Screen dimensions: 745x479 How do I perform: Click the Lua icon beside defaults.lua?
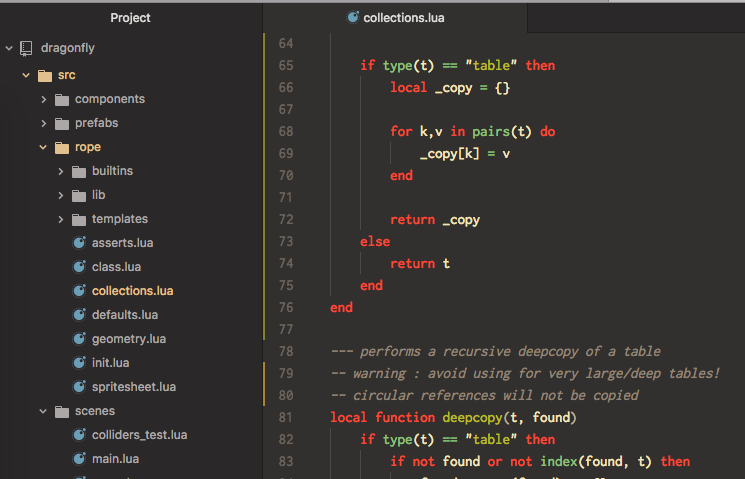[79, 315]
